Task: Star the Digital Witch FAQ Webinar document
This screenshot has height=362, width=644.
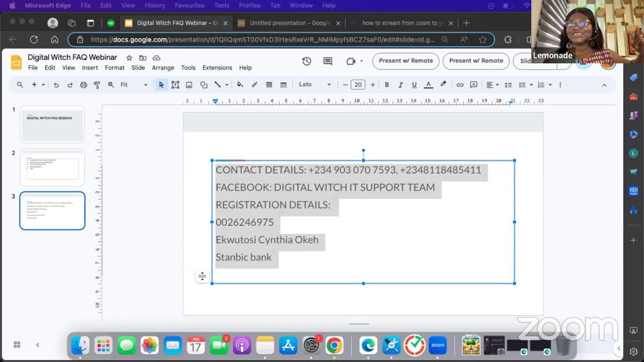Action: tap(129, 58)
